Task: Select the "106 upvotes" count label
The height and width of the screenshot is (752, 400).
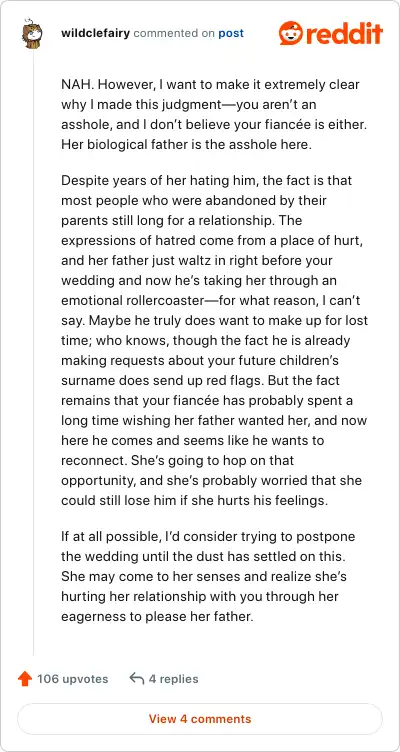Action: click(x=73, y=679)
